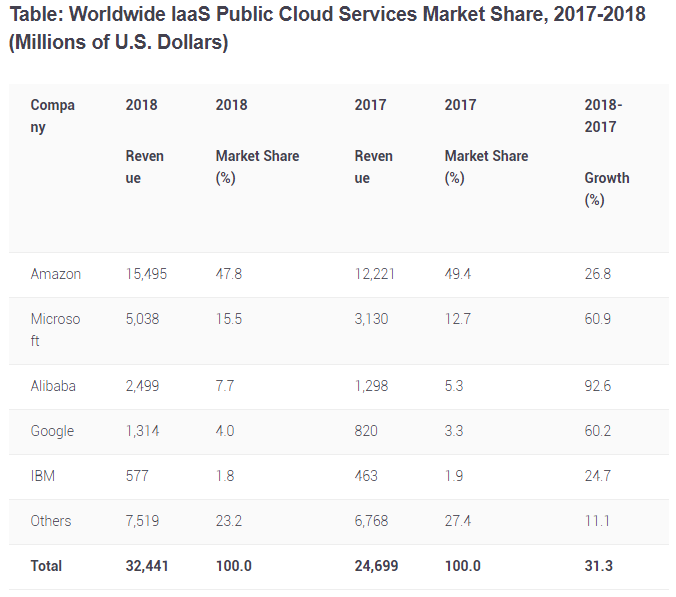676x597 pixels.
Task: Select the table title heading text
Action: point(328,28)
